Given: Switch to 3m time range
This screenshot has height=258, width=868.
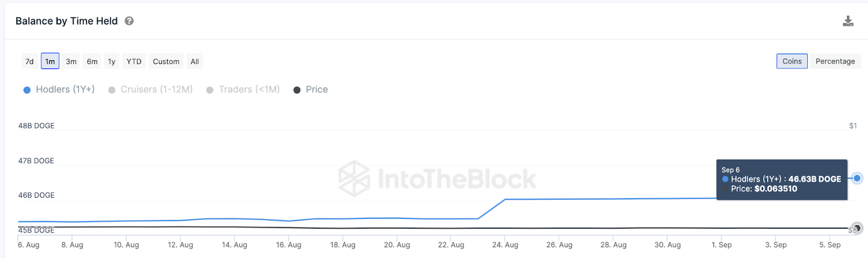Looking at the screenshot, I should 71,61.
